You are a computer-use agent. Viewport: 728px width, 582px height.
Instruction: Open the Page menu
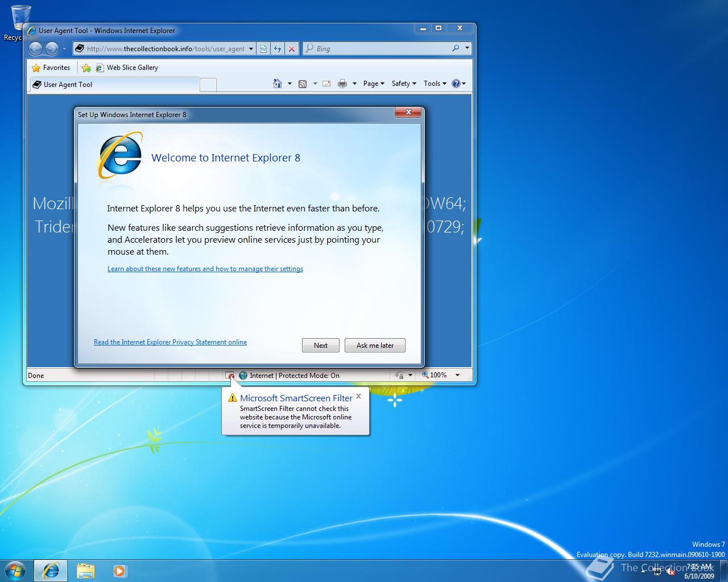(374, 84)
